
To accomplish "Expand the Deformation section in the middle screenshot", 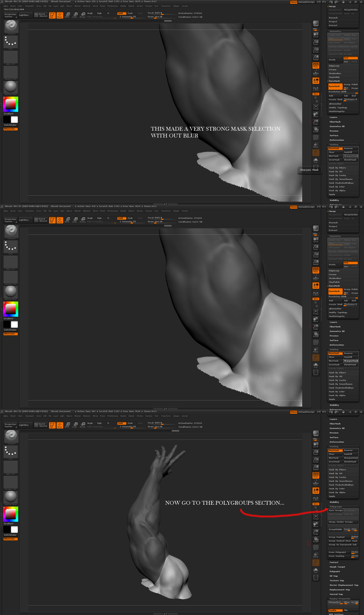I will [x=336, y=345].
